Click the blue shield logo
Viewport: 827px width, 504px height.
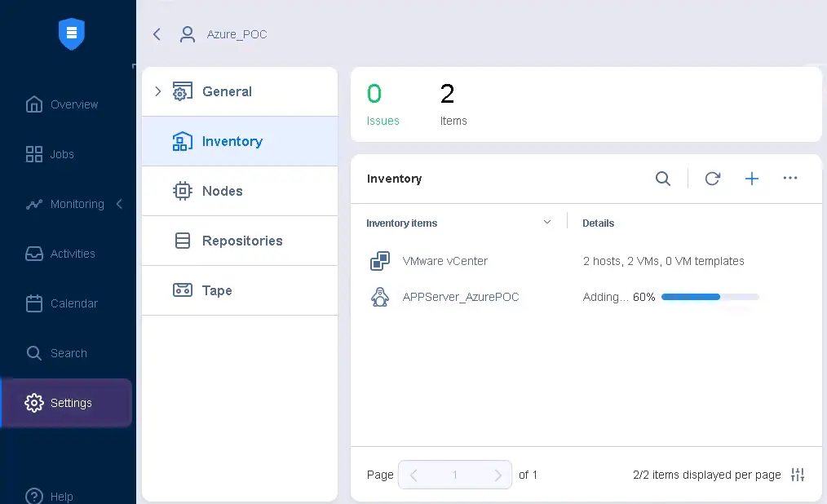(72, 33)
